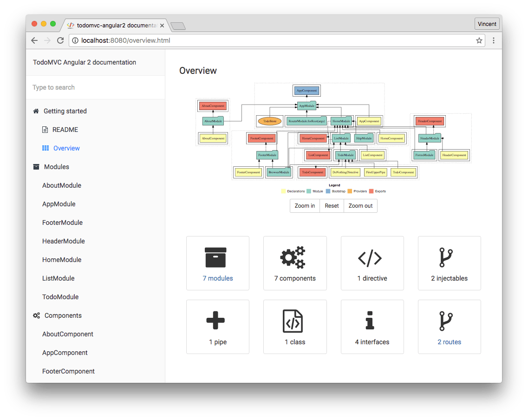Click the home icon beside Getting started
Screen dimensions: 528x420
pos(36,111)
